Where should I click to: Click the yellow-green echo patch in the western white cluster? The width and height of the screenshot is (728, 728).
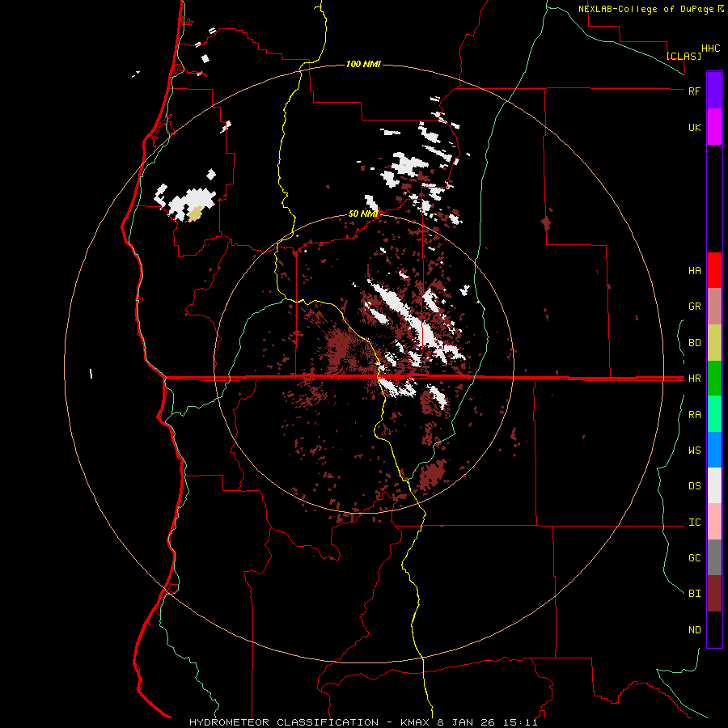point(195,213)
